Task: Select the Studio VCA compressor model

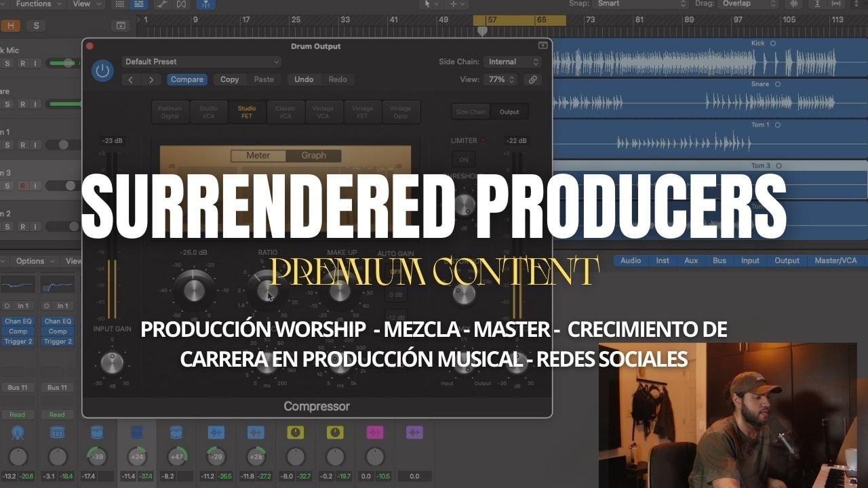Action: pyautogui.click(x=208, y=112)
